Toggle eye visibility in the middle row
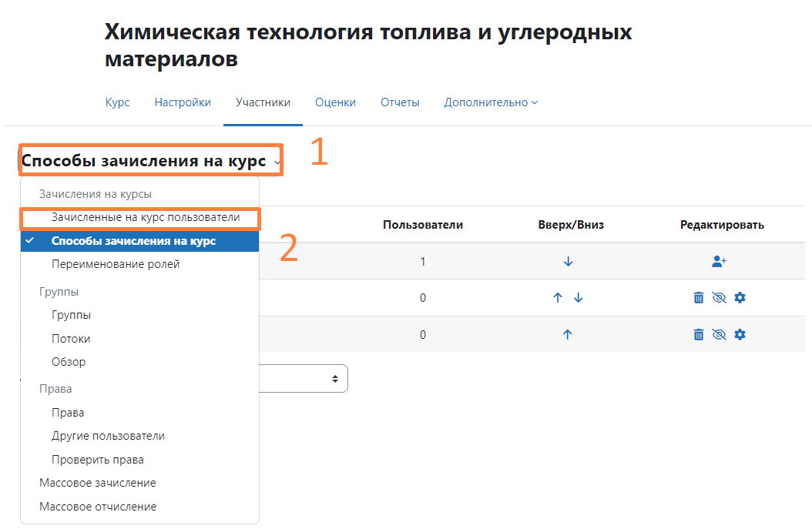The image size is (812, 529). (x=720, y=298)
